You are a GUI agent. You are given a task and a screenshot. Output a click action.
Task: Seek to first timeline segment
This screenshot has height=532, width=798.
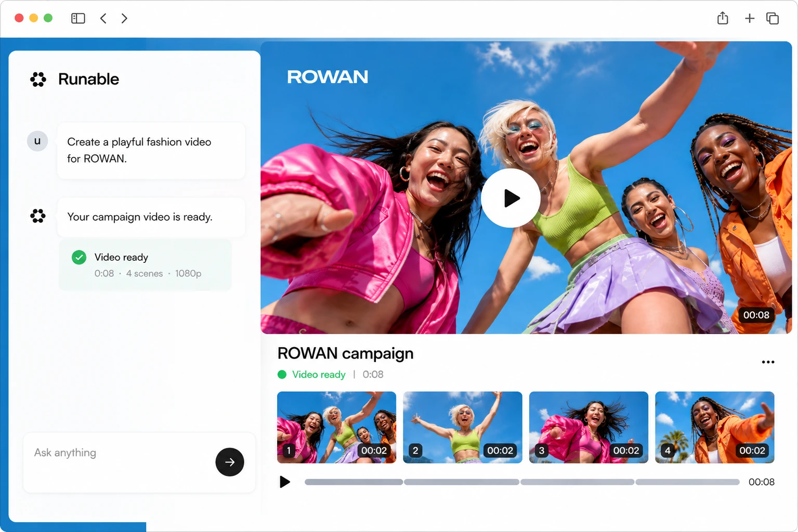354,482
